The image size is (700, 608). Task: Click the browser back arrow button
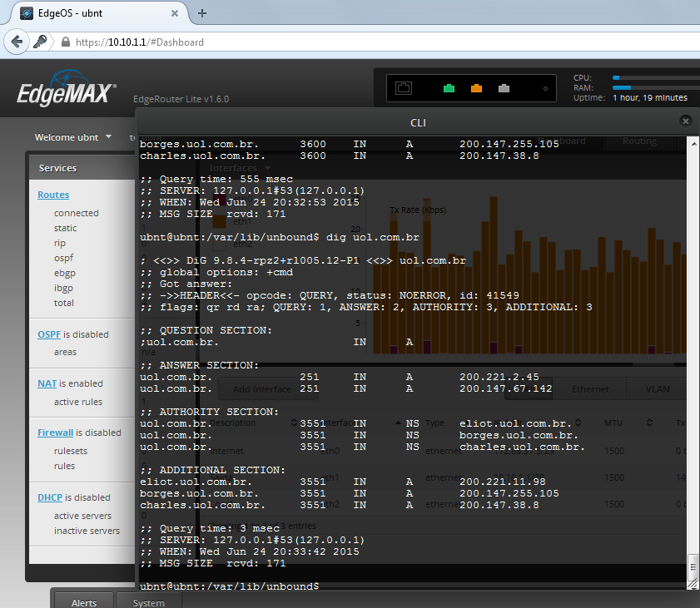click(x=17, y=42)
